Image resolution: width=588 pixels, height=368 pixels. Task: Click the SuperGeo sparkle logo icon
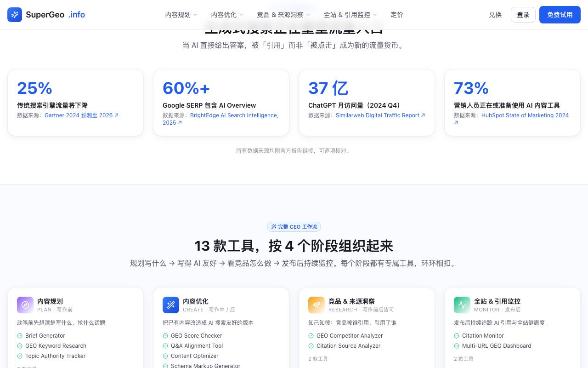click(15, 15)
